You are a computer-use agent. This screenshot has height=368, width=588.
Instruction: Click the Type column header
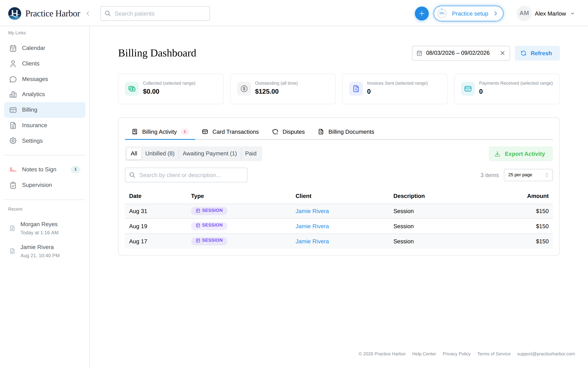click(x=197, y=196)
